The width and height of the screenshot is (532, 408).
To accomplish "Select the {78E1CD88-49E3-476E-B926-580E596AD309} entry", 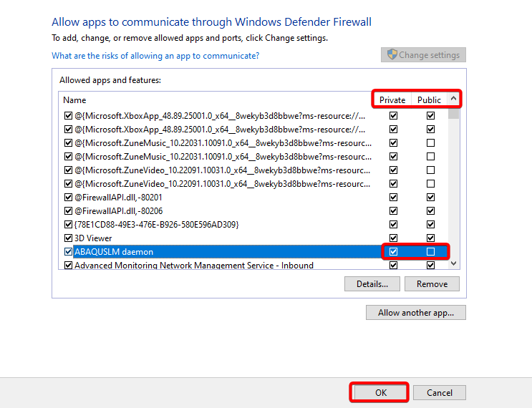I will (156, 225).
